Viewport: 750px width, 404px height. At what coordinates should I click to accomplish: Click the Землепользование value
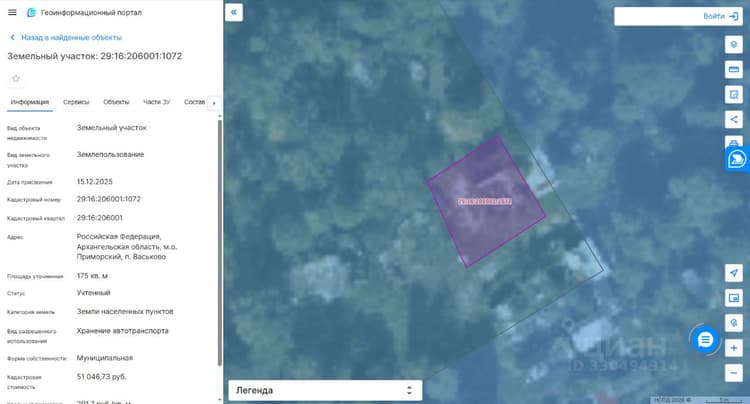tap(110, 154)
